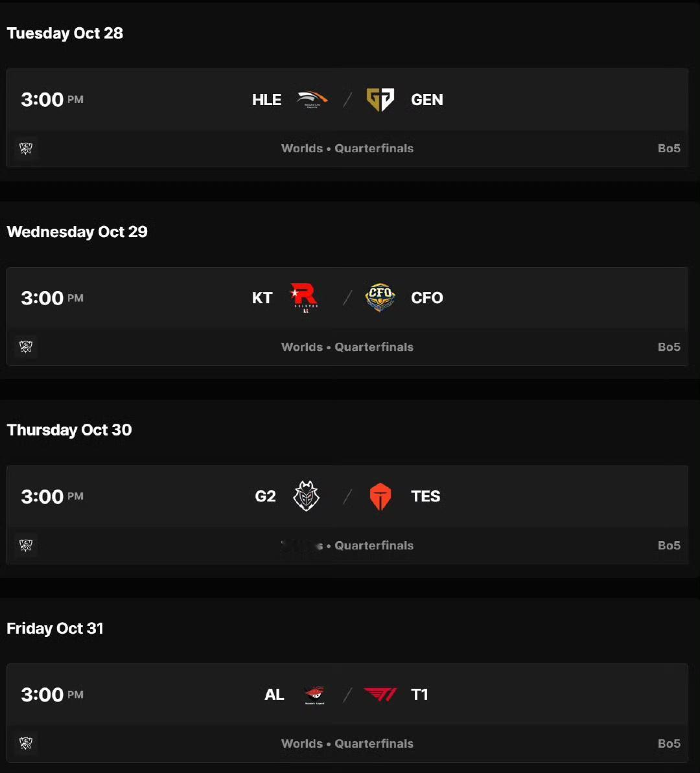Click the red T1 logo
This screenshot has width=700, height=773.
click(x=380, y=695)
